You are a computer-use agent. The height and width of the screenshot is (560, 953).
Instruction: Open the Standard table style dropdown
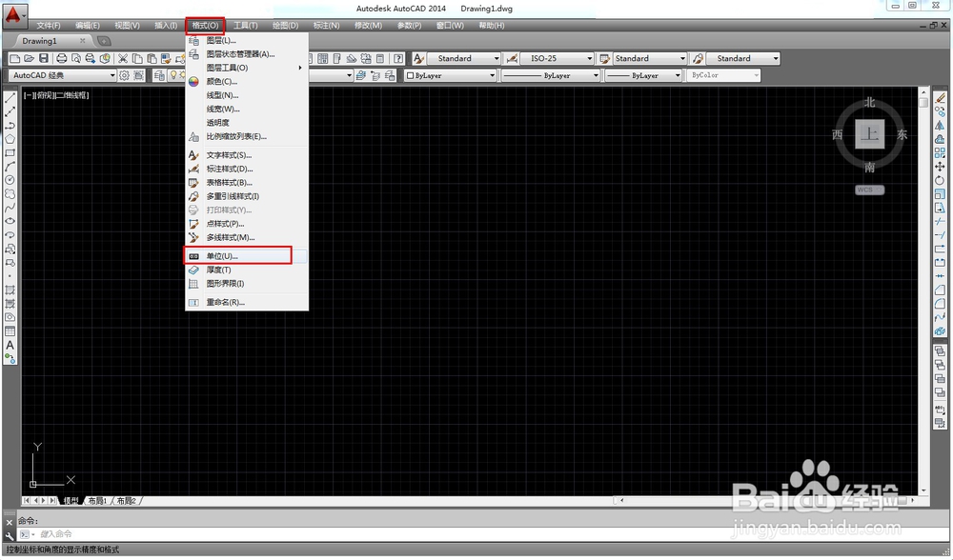coord(650,58)
